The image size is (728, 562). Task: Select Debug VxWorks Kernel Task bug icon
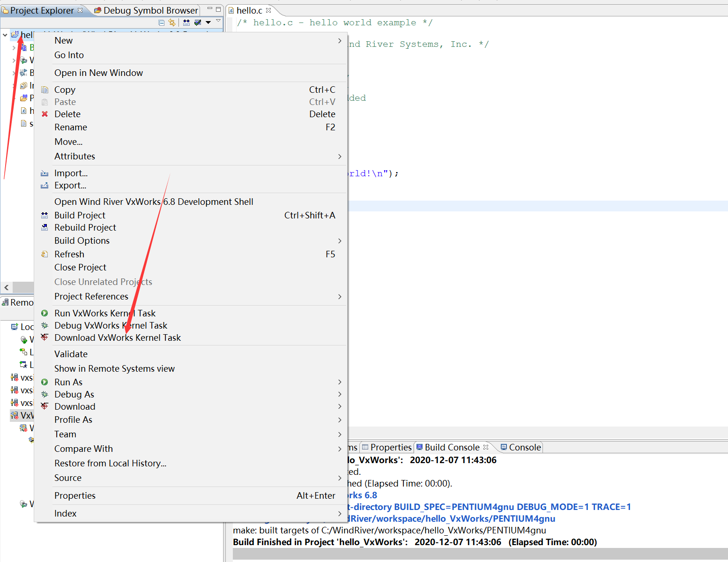45,325
